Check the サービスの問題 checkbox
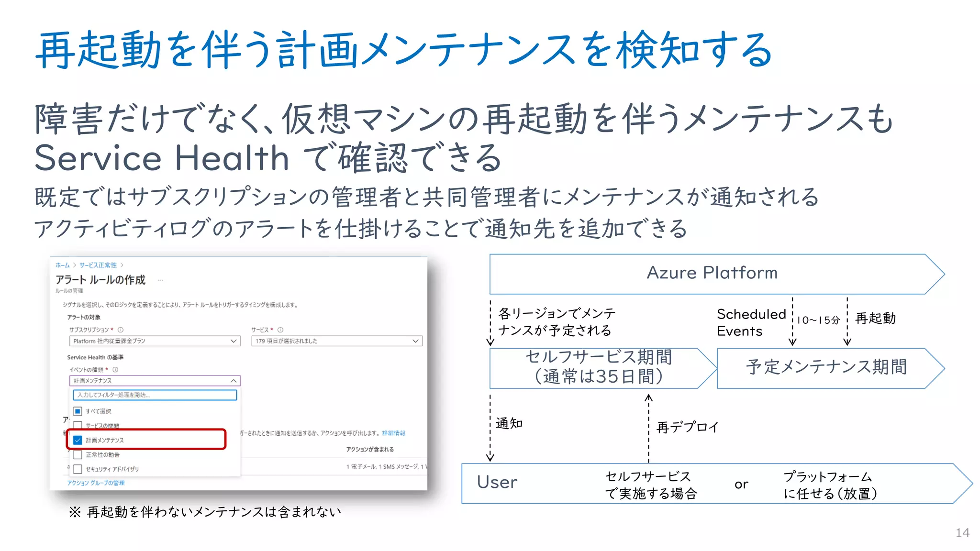 click(x=78, y=425)
